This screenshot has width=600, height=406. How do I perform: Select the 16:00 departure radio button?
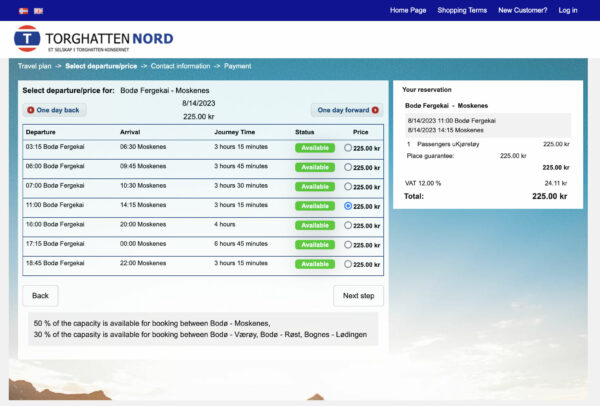pyautogui.click(x=348, y=225)
